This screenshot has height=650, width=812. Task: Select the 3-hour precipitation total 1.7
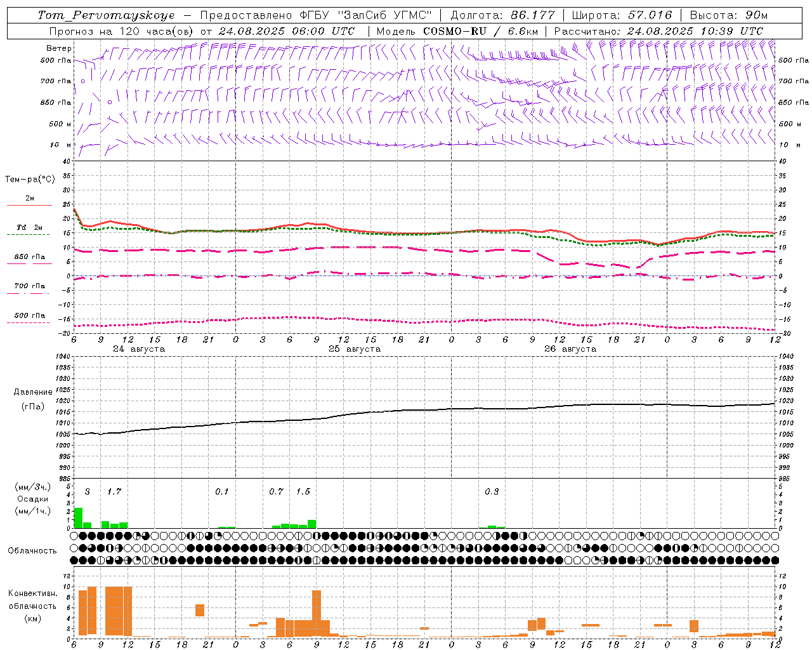tap(114, 491)
